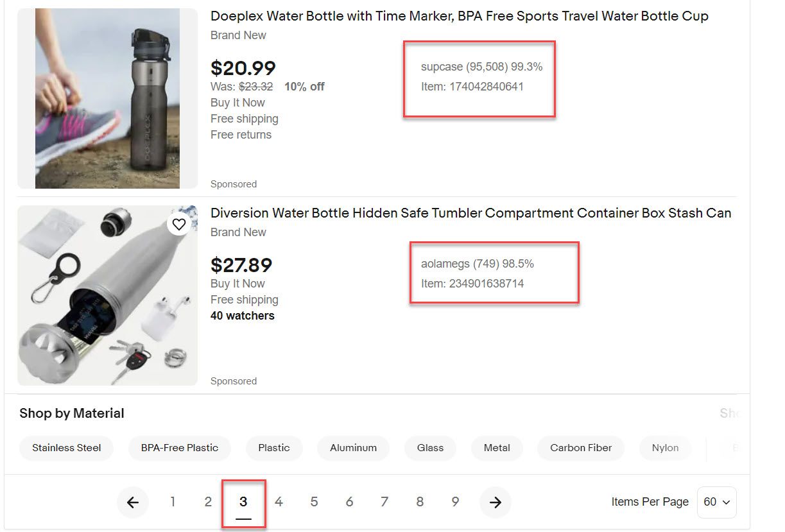This screenshot has height=532, width=785.
Task: Open seller aolamegs profile link
Action: pyautogui.click(x=445, y=264)
